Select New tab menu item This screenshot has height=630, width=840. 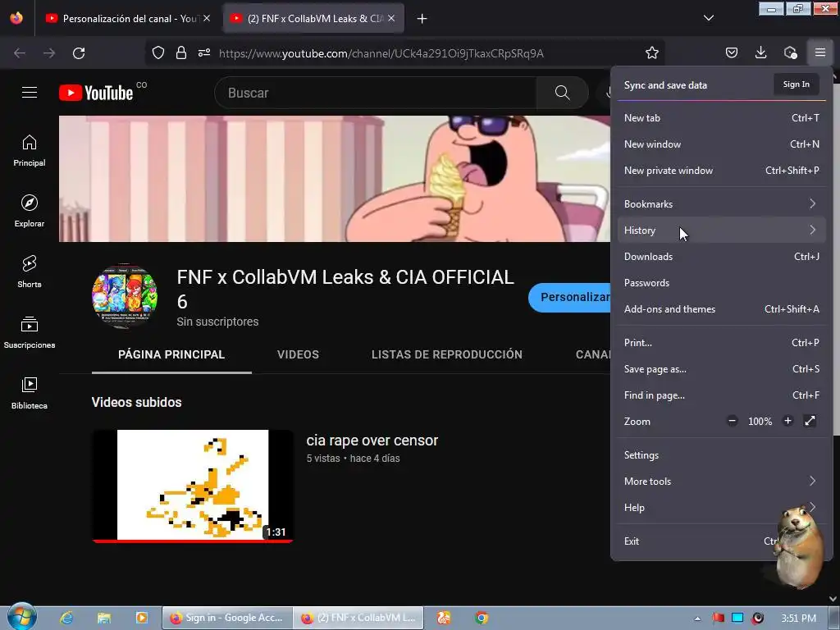point(722,118)
